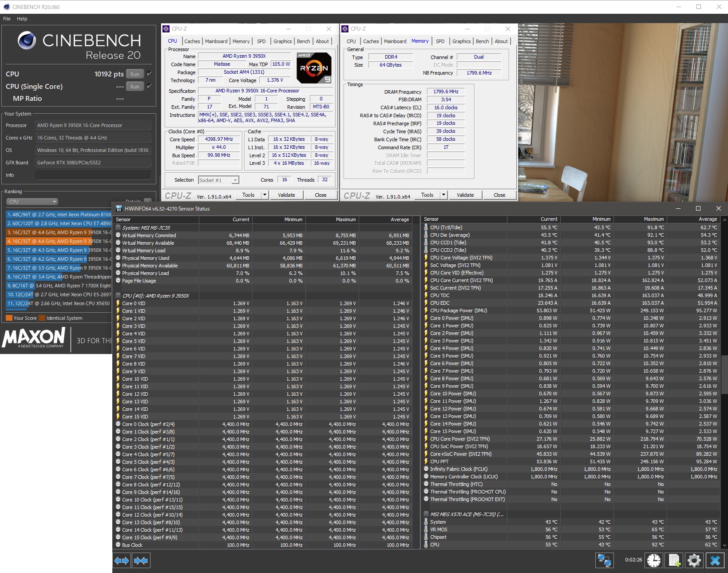728x573 pixels.
Task: Select CPU PPT sensor row
Action: 571,462
